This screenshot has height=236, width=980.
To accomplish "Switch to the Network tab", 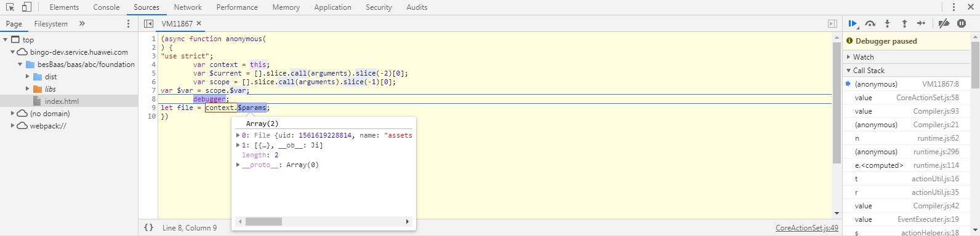I will coord(188,7).
